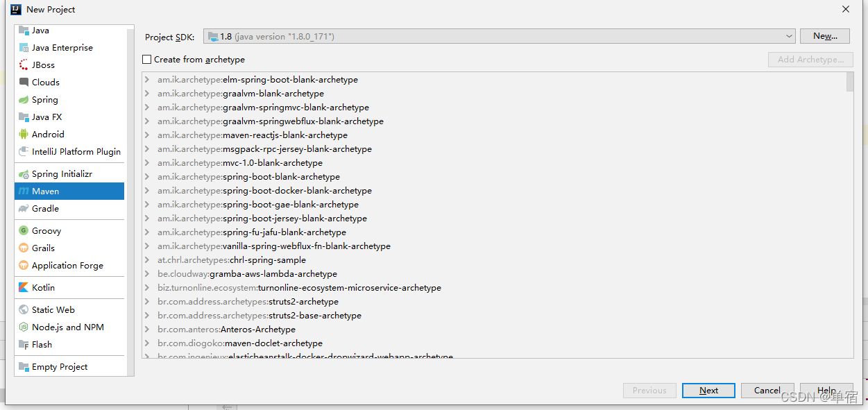Click the Java FX icon
The height and width of the screenshot is (410, 868).
click(24, 117)
